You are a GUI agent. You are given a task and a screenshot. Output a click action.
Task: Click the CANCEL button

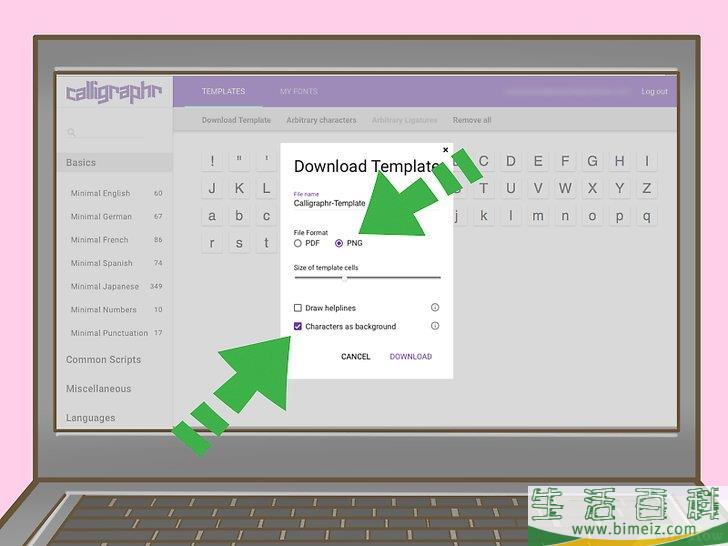[356, 357]
